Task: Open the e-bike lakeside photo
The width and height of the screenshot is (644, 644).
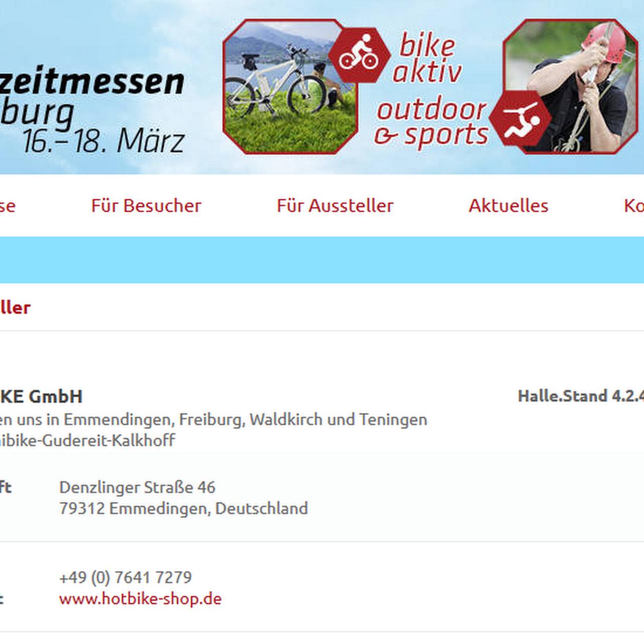Action: click(x=290, y=87)
